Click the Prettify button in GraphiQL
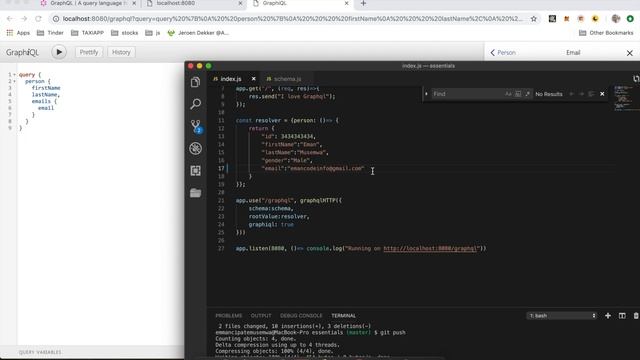This screenshot has width=640, height=360. tap(89, 52)
